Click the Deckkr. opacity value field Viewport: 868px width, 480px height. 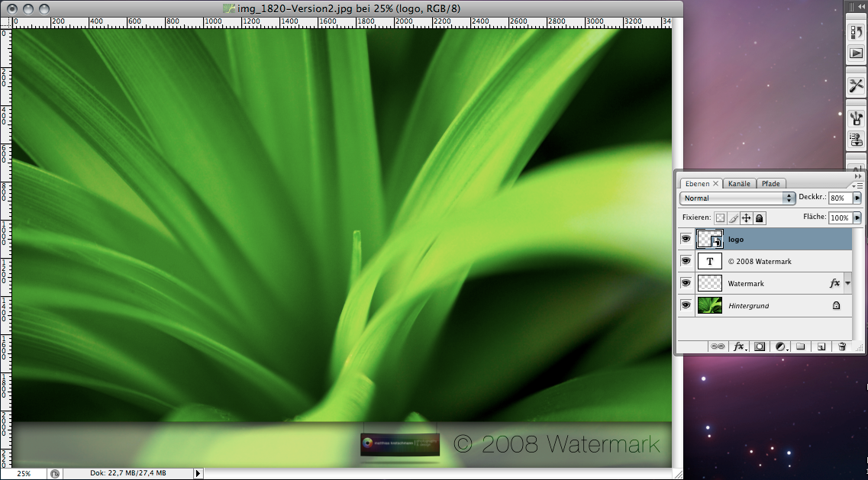click(x=841, y=198)
